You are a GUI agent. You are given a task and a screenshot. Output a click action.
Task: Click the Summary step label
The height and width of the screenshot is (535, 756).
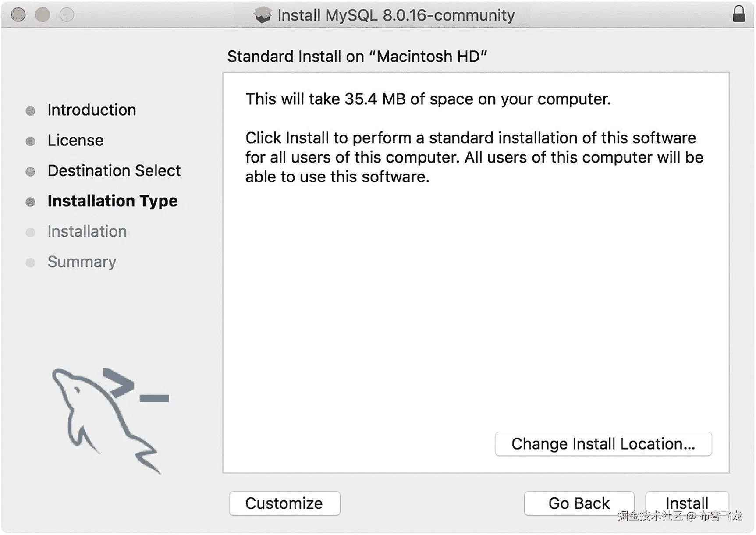pos(82,262)
